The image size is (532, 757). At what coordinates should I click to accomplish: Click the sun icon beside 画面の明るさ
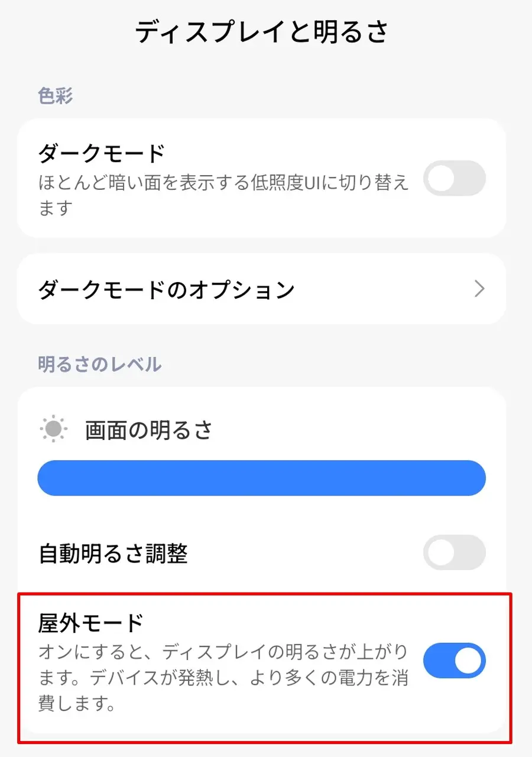tap(54, 429)
